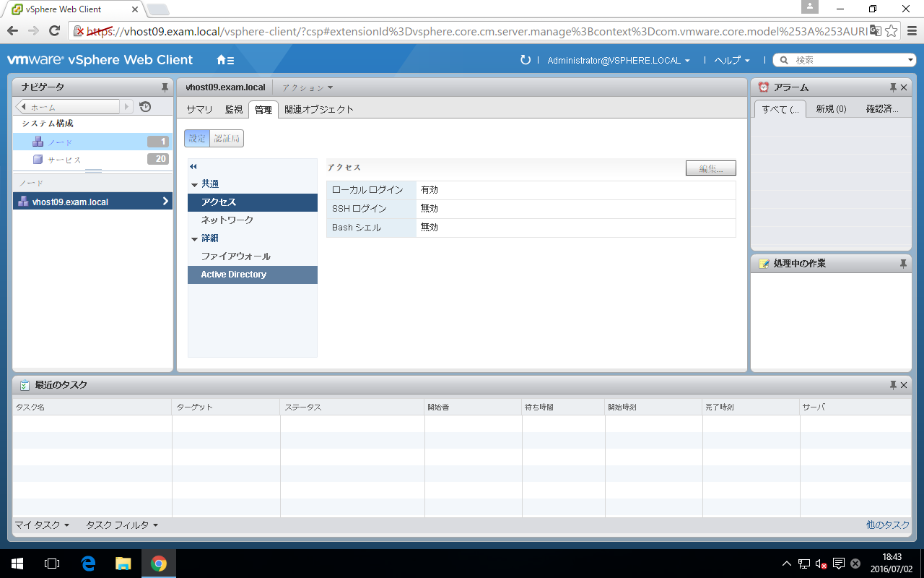The width and height of the screenshot is (924, 578).
Task: Collapse the settings sidebar with double-arrow icon
Action: click(x=193, y=167)
